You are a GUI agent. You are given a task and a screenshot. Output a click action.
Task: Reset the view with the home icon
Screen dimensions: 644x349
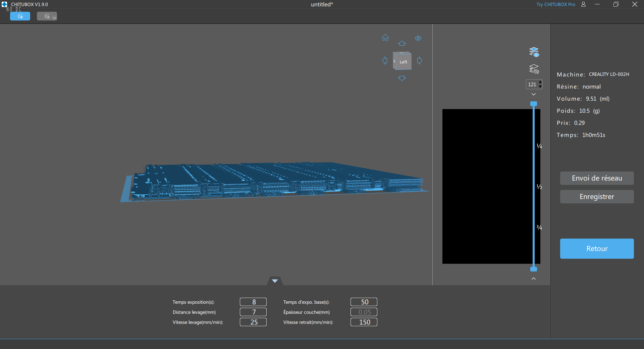point(385,37)
